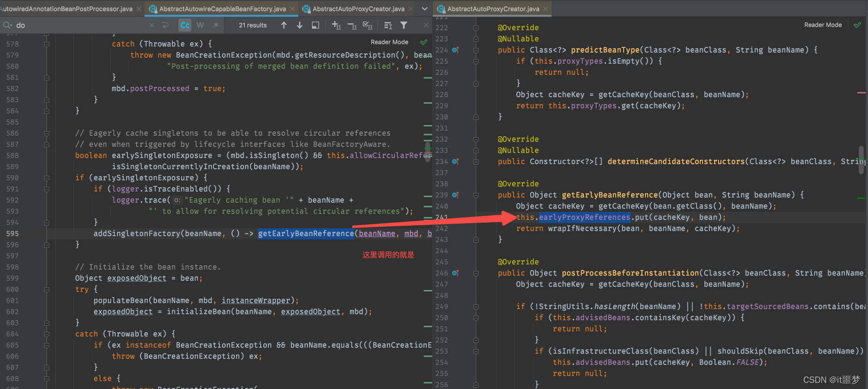
Task: Clear the search text in find bar
Action: pos(151,25)
